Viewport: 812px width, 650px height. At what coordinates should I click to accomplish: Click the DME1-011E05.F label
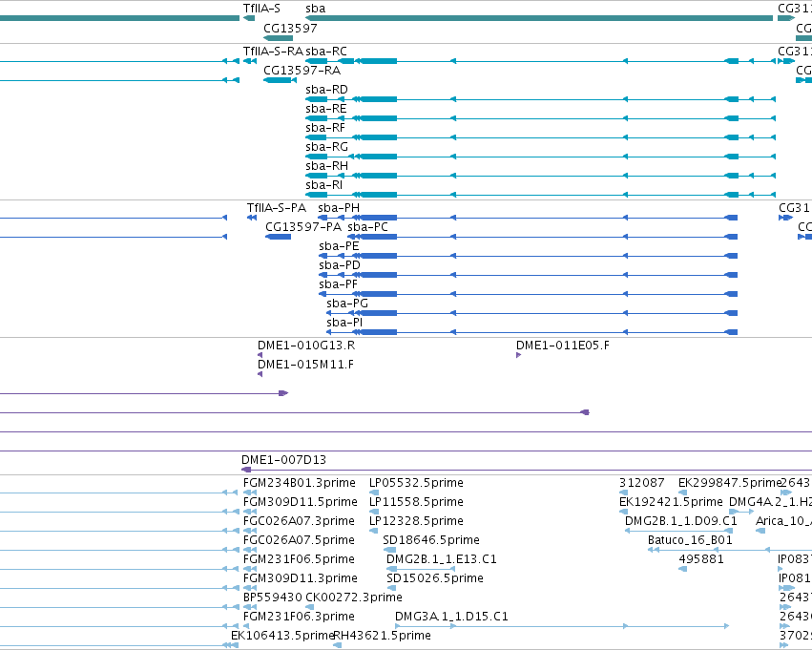[563, 346]
